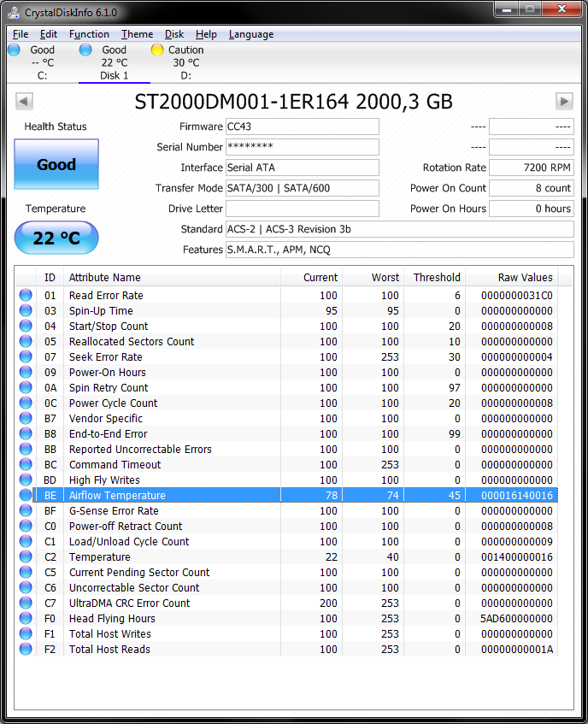Click the Worst column header
588x724 pixels.
pyautogui.click(x=373, y=278)
